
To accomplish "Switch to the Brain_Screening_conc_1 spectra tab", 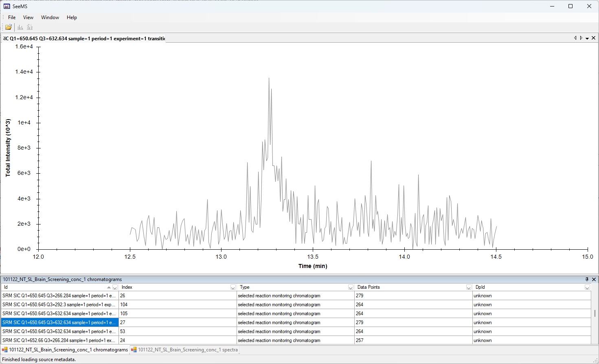I will click(x=184, y=350).
